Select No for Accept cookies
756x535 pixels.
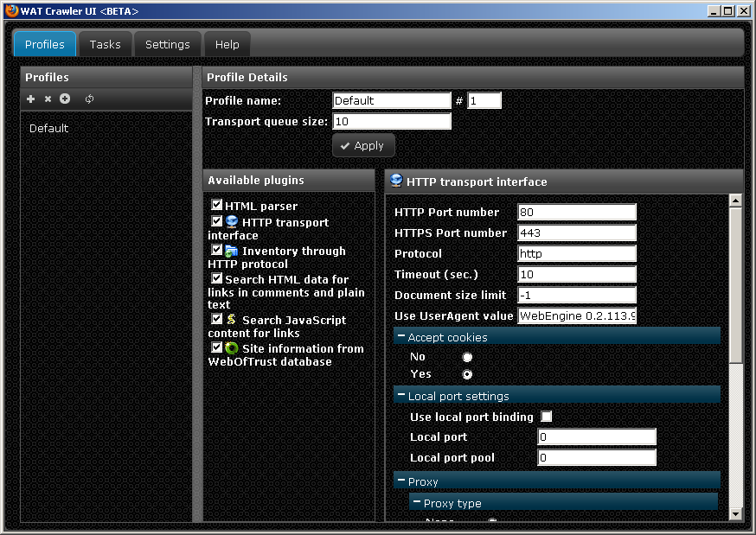click(467, 357)
